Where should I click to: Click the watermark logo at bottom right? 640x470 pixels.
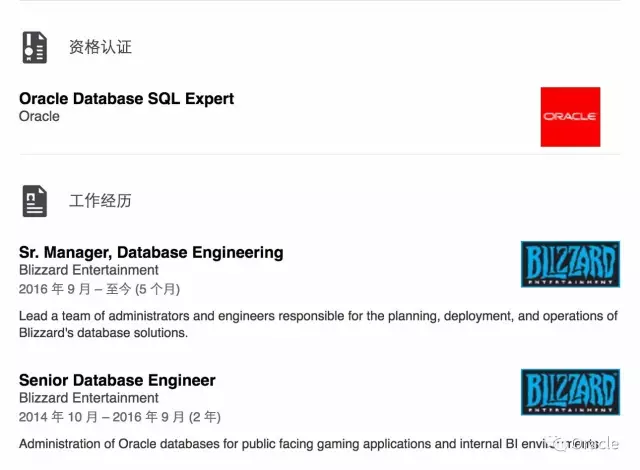click(x=586, y=444)
